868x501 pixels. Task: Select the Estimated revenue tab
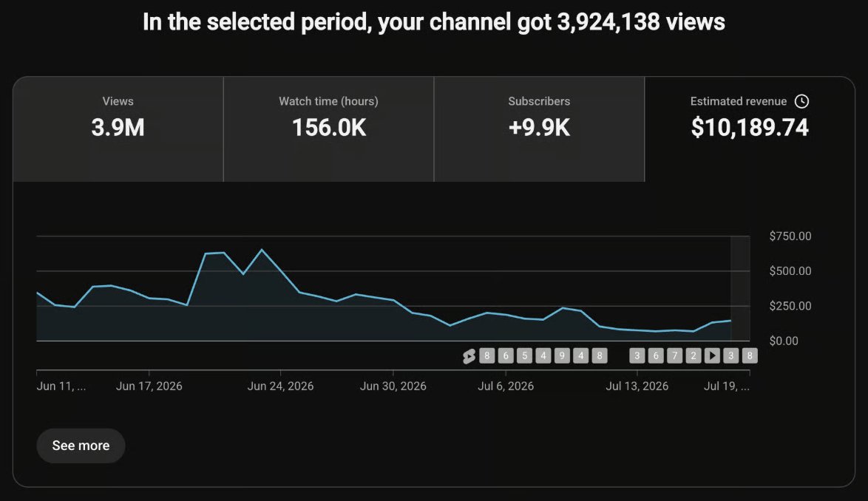point(750,129)
